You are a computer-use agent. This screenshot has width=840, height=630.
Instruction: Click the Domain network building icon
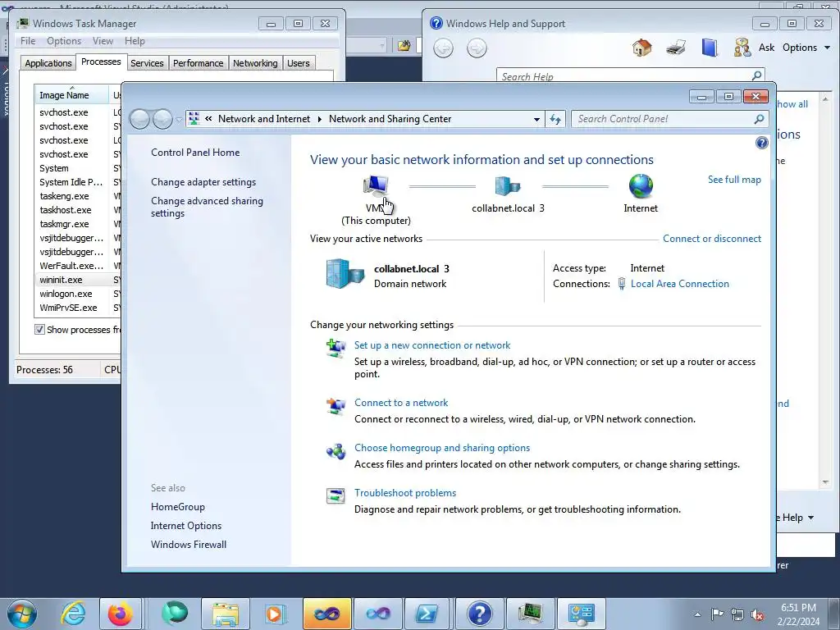pyautogui.click(x=345, y=274)
